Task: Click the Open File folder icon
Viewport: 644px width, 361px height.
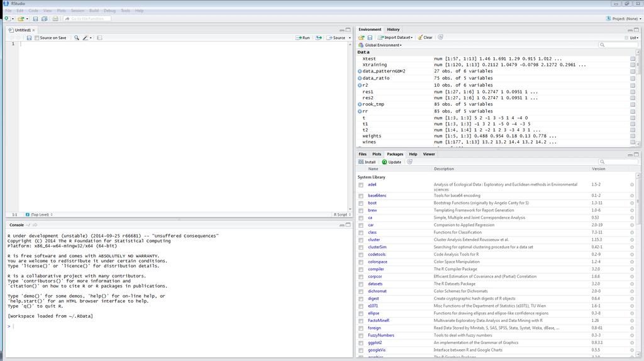Action: (21, 18)
